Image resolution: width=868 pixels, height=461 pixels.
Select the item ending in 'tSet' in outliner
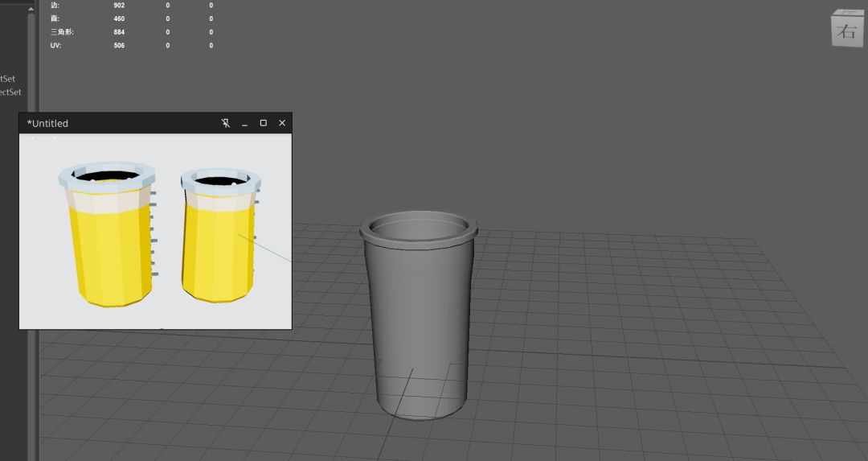[8, 79]
